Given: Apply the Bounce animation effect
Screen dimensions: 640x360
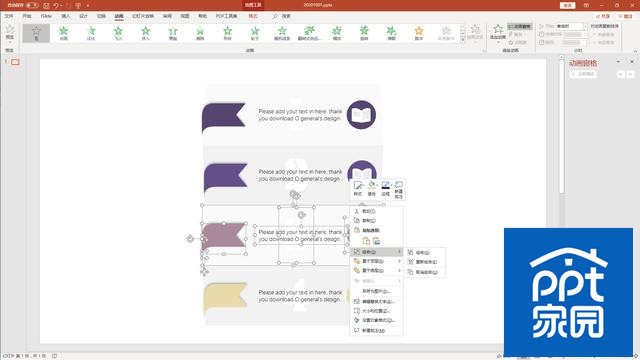Looking at the screenshot, I should point(392,33).
